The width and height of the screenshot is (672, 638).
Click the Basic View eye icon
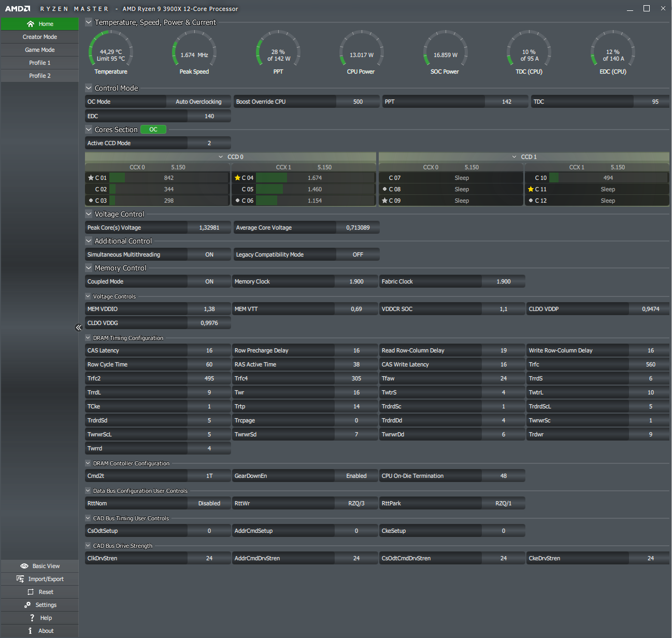click(x=24, y=566)
